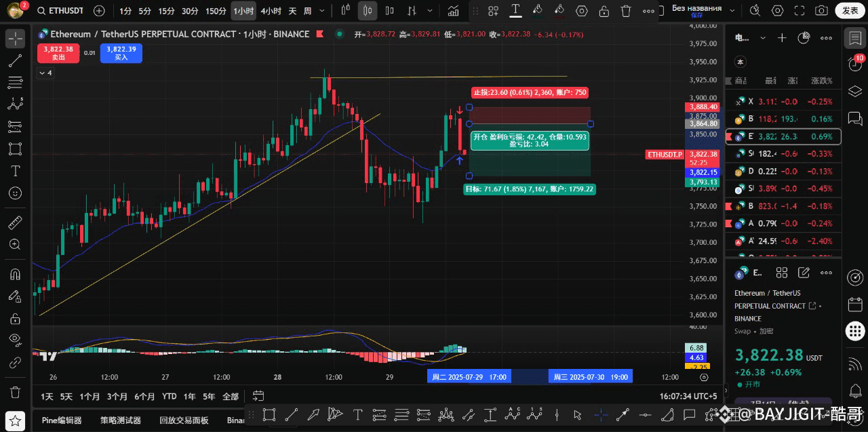This screenshot has width=868, height=432.
Task: Open the go-to-date calendar icon
Action: pos(258,395)
